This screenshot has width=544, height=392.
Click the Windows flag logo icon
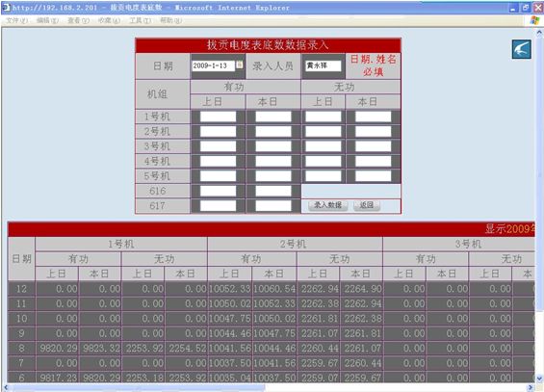tap(534, 20)
